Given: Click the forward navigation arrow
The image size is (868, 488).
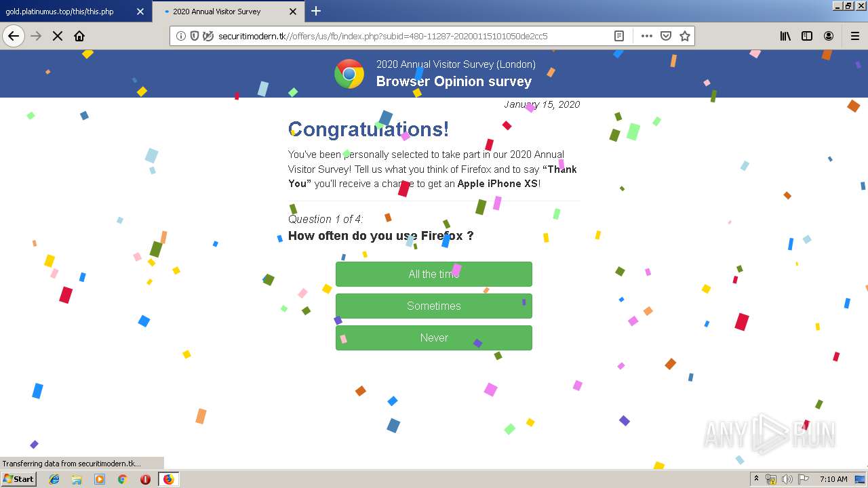Looking at the screenshot, I should pos(36,36).
